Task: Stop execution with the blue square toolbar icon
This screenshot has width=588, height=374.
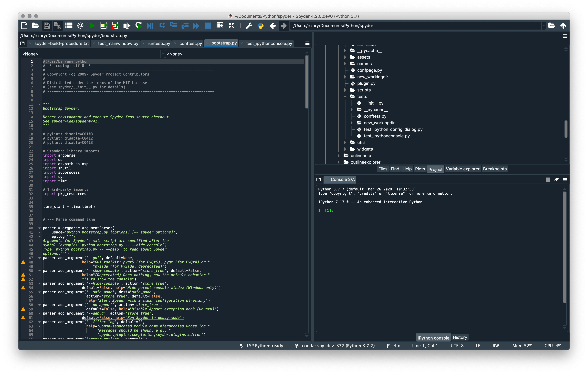Action: coord(208,25)
